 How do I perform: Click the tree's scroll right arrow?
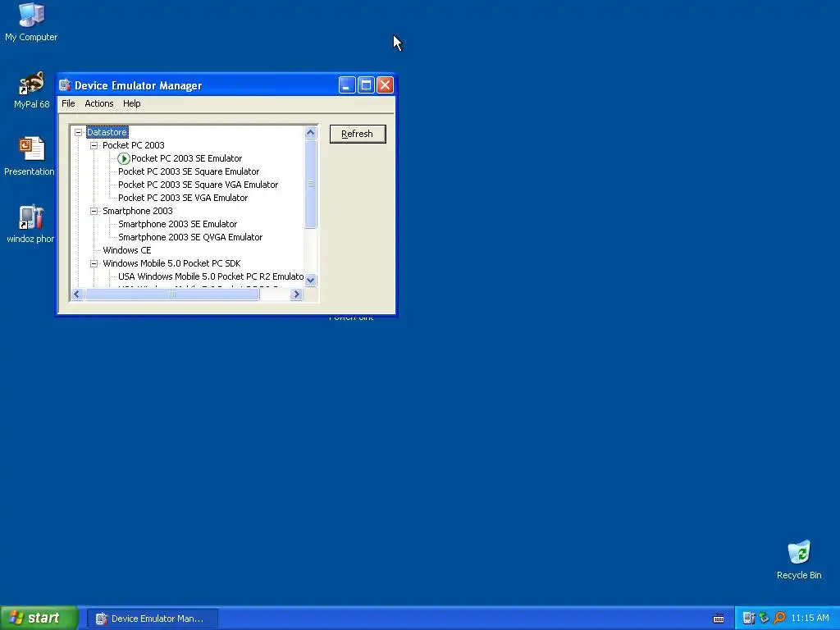(x=297, y=294)
